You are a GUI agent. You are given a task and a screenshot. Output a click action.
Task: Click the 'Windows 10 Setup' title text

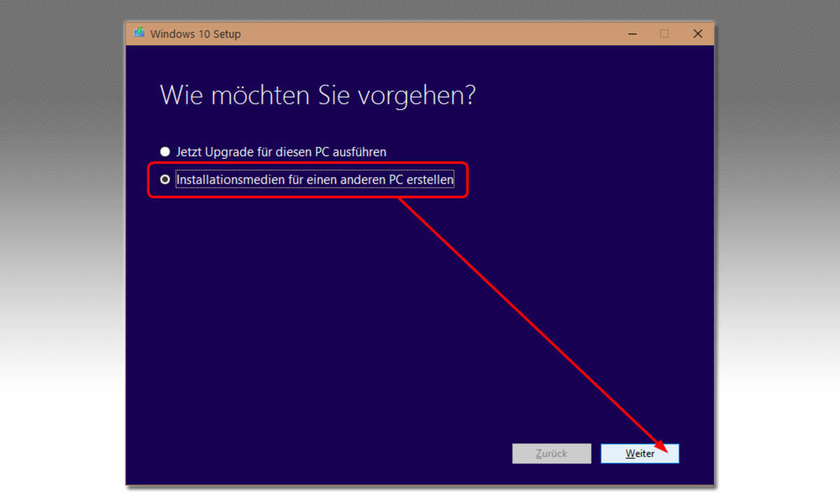(195, 34)
